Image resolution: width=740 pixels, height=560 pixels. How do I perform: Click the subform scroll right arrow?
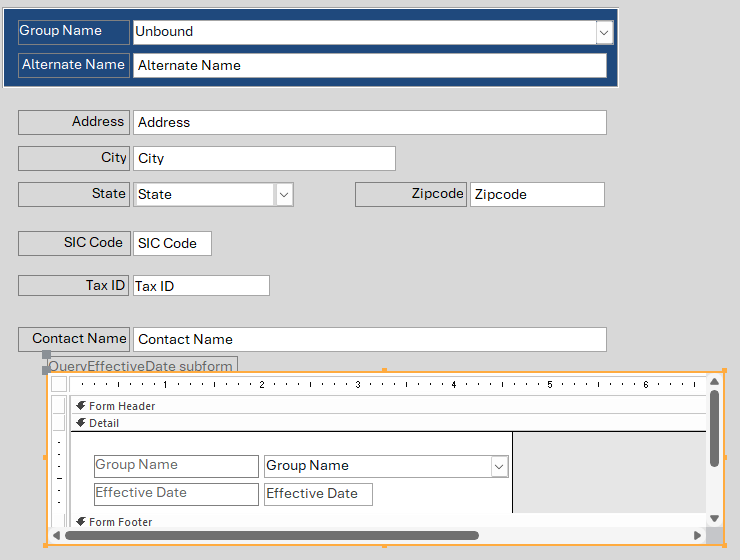coord(698,535)
